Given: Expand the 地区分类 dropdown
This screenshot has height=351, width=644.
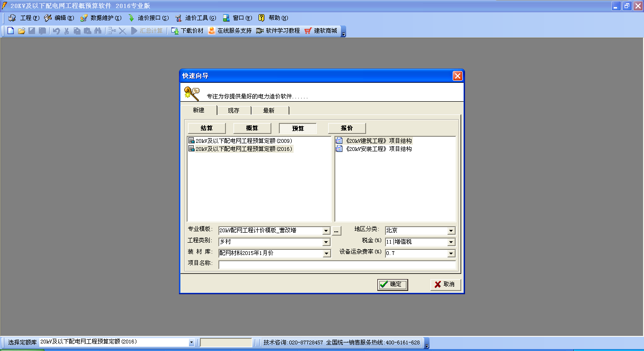Looking at the screenshot, I should pyautogui.click(x=451, y=231).
